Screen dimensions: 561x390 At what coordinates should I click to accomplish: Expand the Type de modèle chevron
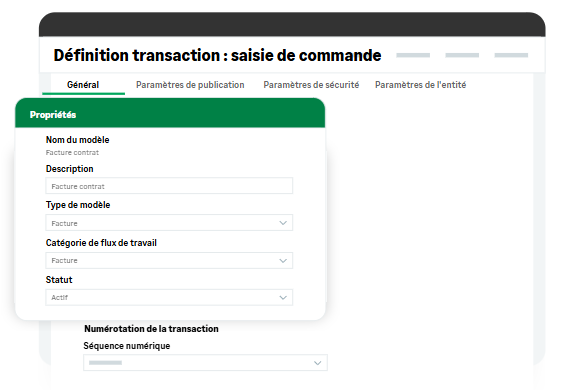[x=283, y=223]
